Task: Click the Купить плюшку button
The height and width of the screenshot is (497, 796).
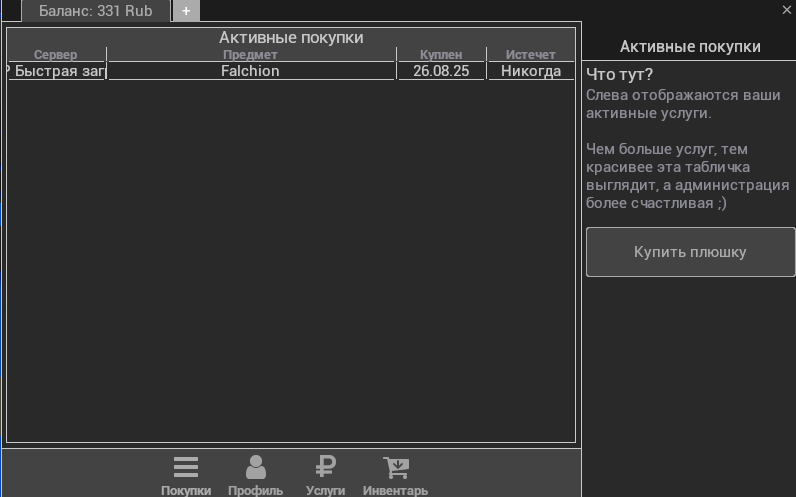Action: [x=690, y=252]
